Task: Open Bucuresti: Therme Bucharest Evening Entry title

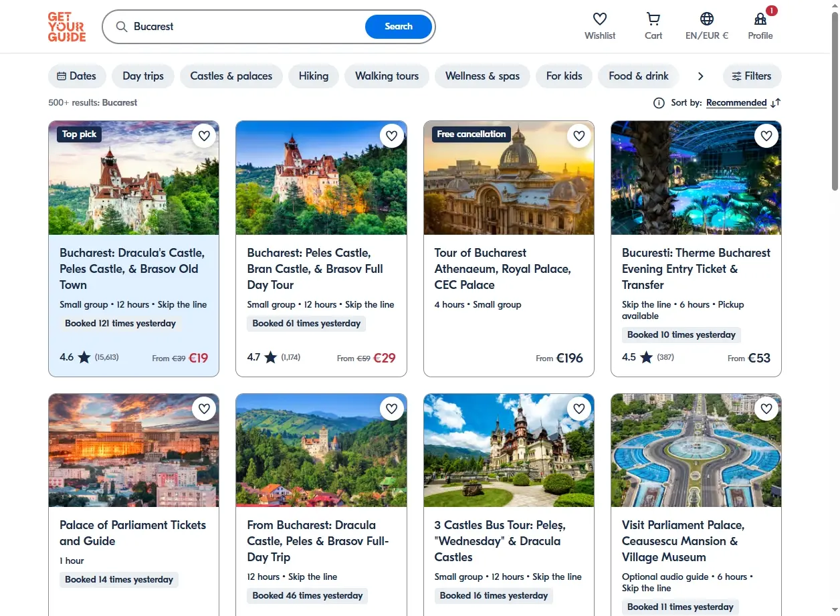Action: coord(696,269)
